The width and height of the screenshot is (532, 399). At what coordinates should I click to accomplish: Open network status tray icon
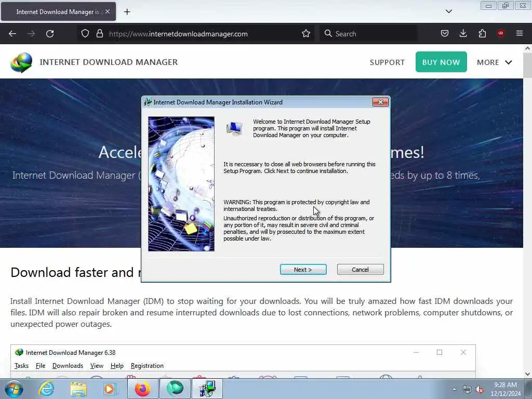[x=467, y=390]
